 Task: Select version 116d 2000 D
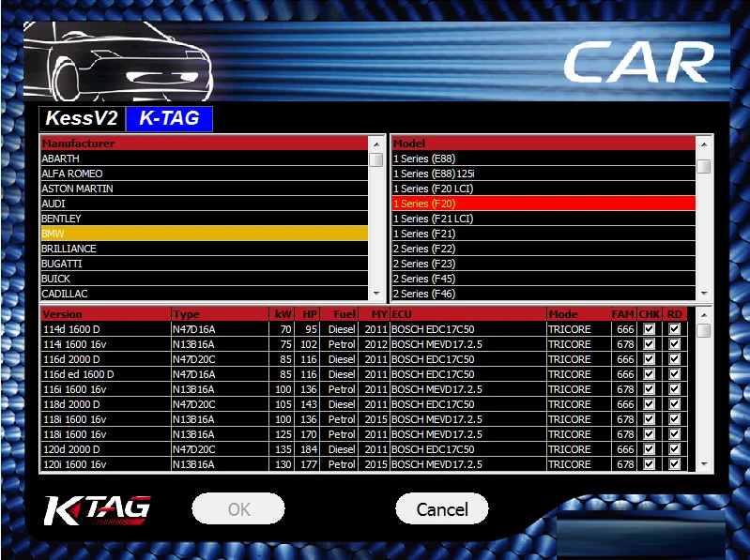point(106,359)
